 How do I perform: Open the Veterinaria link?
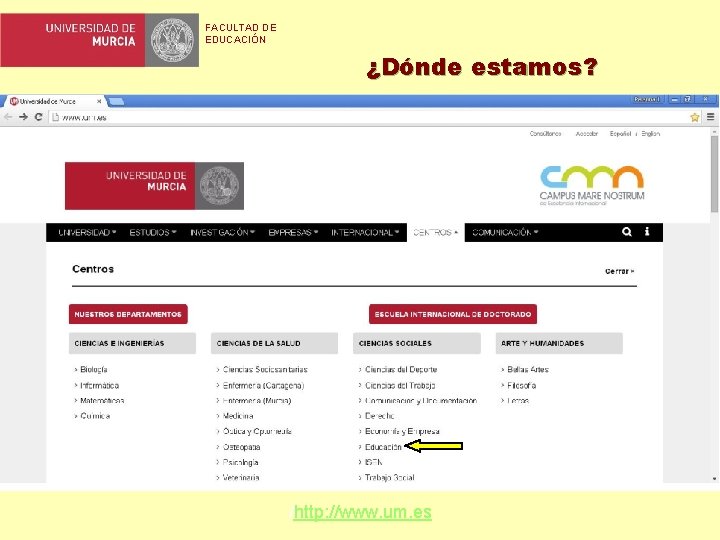pyautogui.click(x=241, y=478)
